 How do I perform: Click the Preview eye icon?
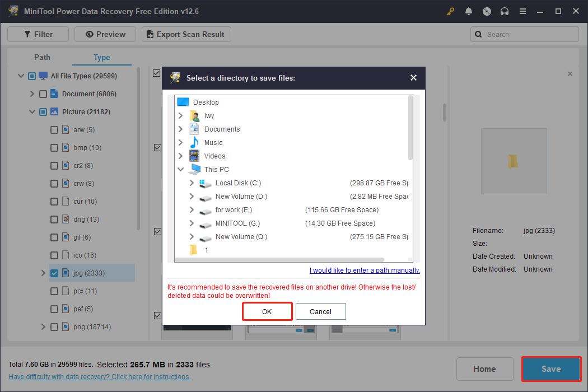tap(88, 34)
